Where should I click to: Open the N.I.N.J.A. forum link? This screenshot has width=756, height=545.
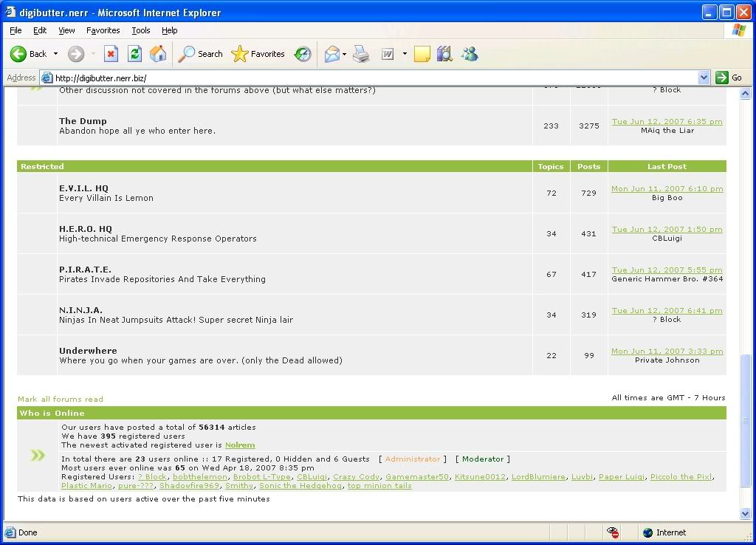(80, 310)
